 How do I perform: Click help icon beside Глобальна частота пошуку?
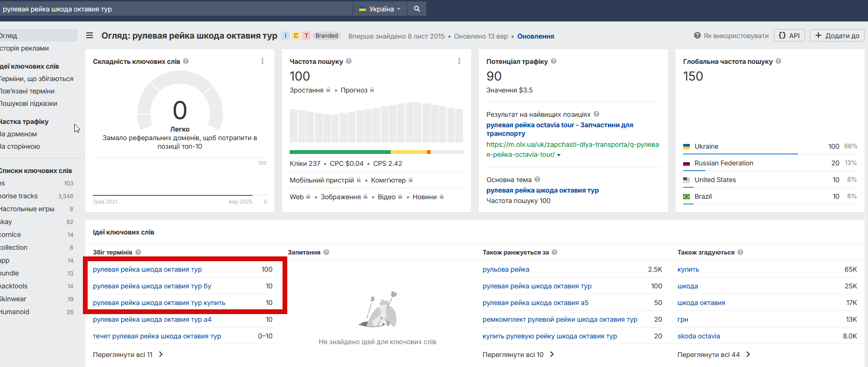coord(778,61)
